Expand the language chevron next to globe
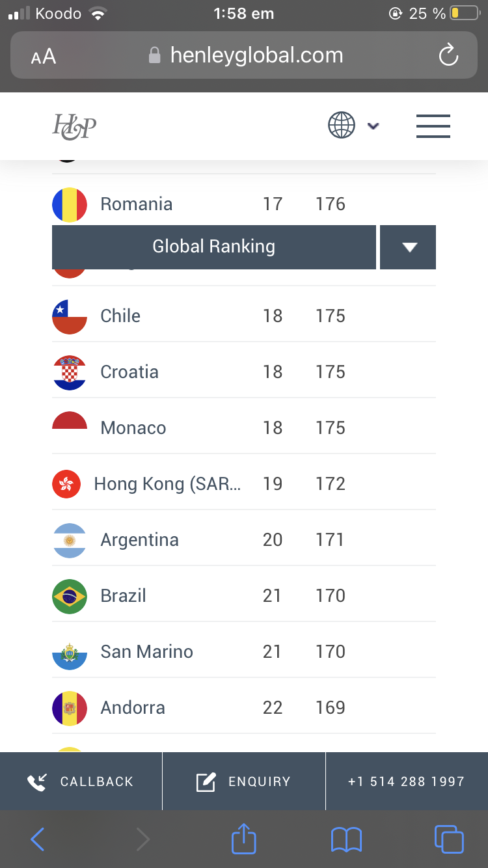The width and height of the screenshot is (488, 868). click(373, 126)
